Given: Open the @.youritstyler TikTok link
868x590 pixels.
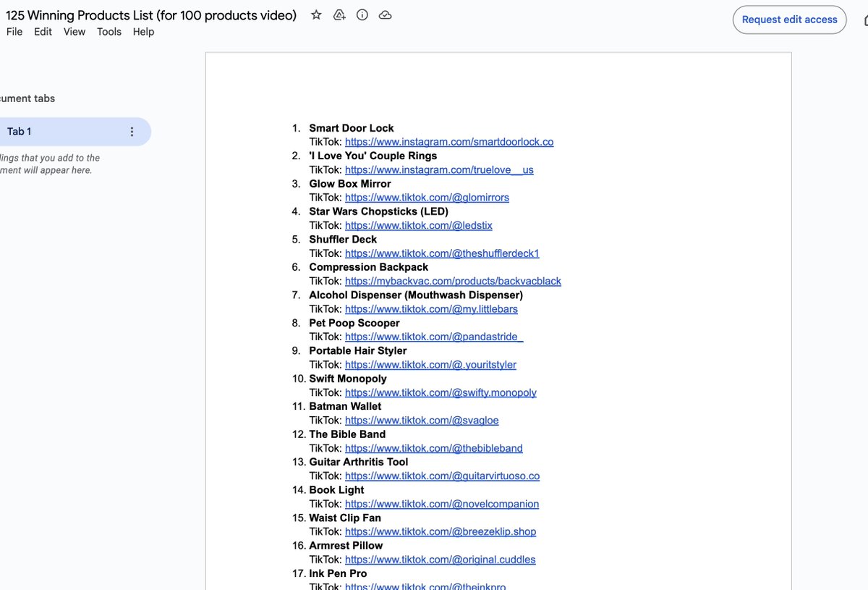Looking at the screenshot, I should (430, 365).
